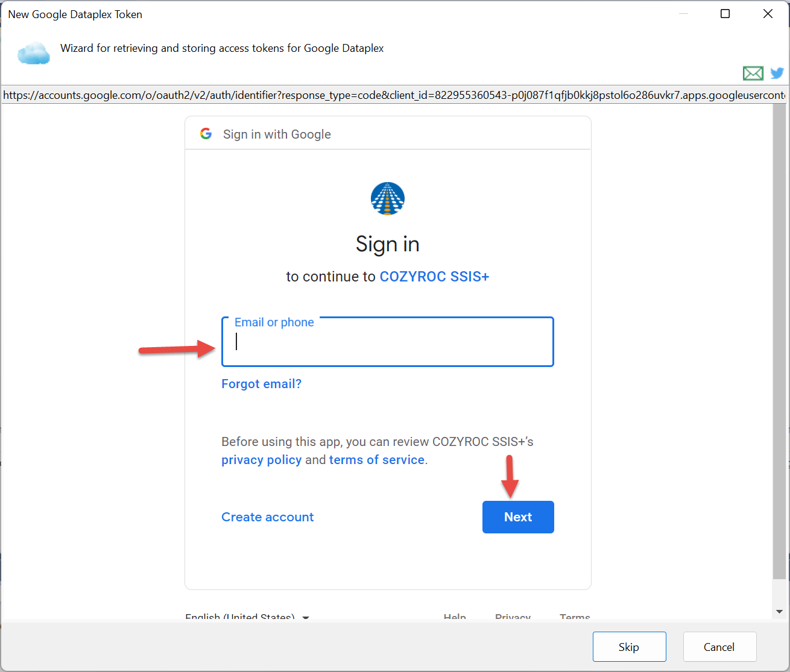Click the vertical scrollbar thumb

779,341
